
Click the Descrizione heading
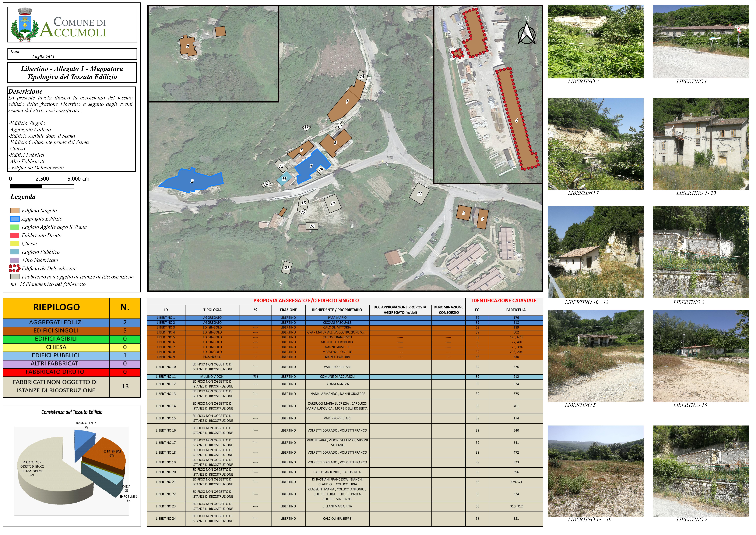[x=25, y=92]
